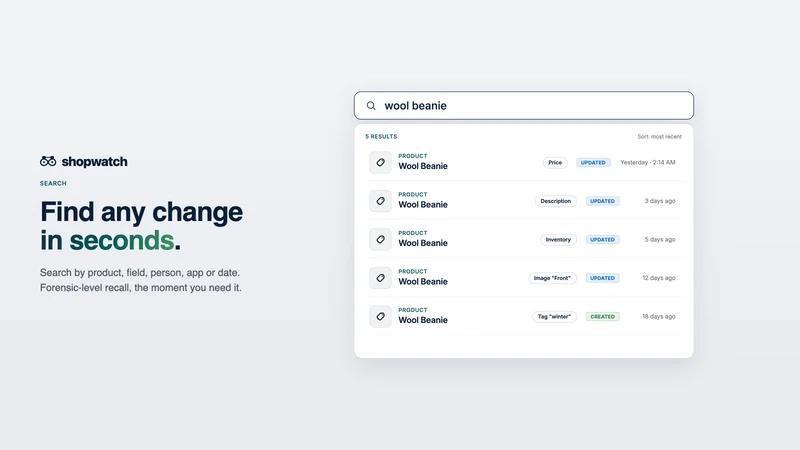Viewport: 800px width, 450px height.
Task: Click the tag icon in the Image "Front" row
Action: (380, 278)
